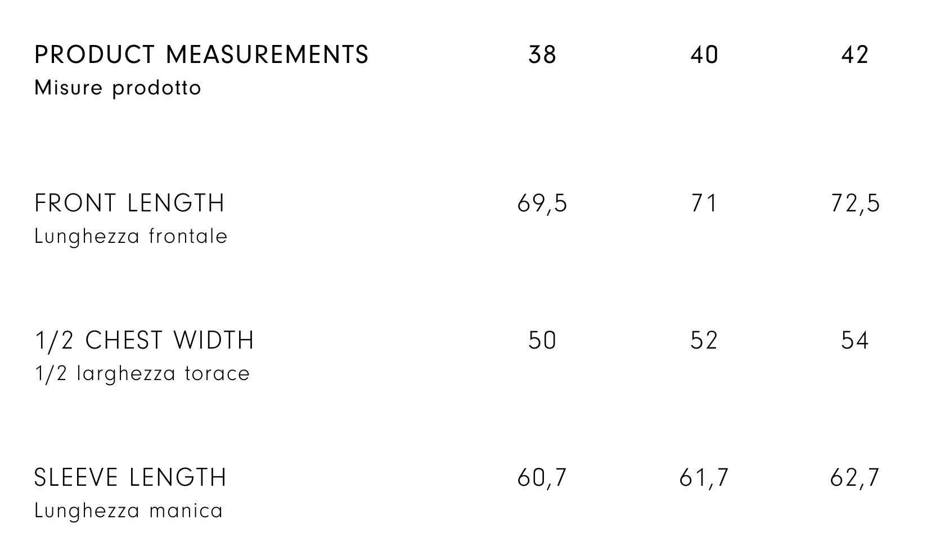Viewport: 927px width, 560px height.
Task: Select the size 42 column header
Action: tap(854, 55)
